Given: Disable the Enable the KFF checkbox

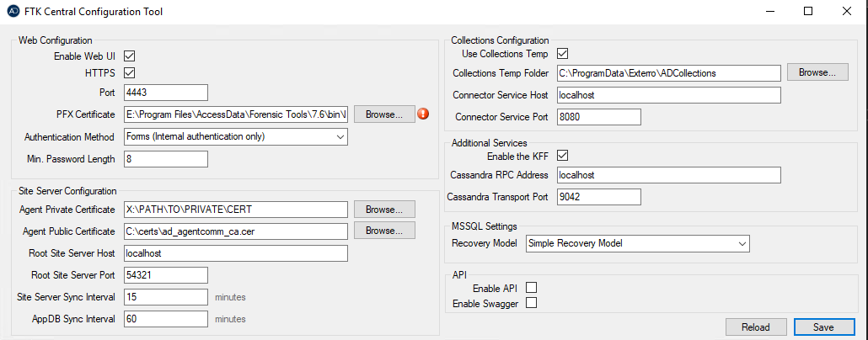Looking at the screenshot, I should (x=562, y=156).
